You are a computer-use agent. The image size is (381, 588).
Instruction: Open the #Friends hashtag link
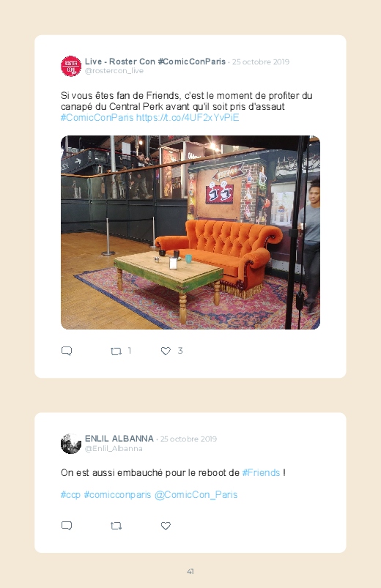coord(261,472)
